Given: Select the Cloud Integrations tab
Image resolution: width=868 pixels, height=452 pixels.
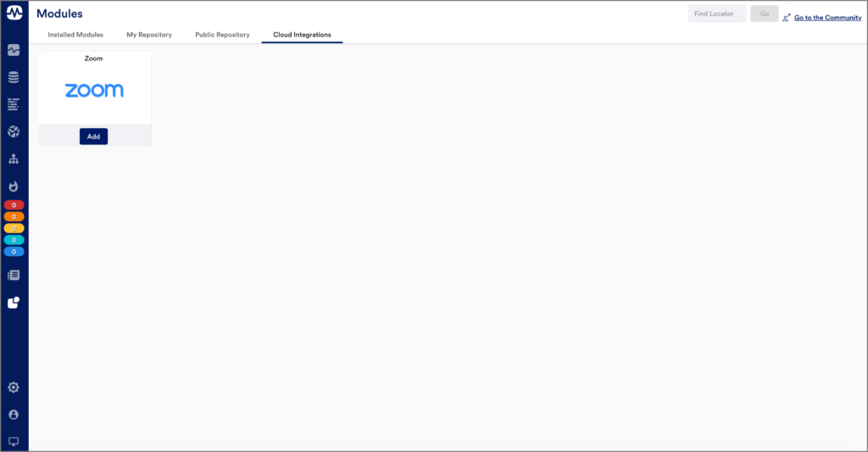Looking at the screenshot, I should [x=302, y=34].
